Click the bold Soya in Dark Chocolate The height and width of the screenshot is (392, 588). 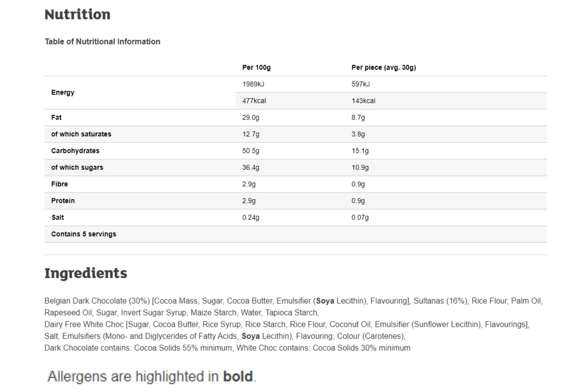point(325,301)
